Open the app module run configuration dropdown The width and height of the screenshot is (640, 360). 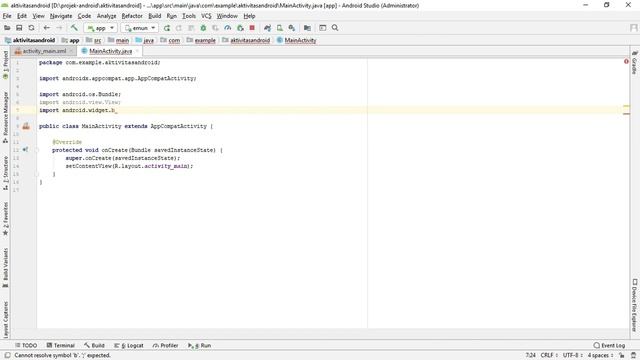coord(100,28)
